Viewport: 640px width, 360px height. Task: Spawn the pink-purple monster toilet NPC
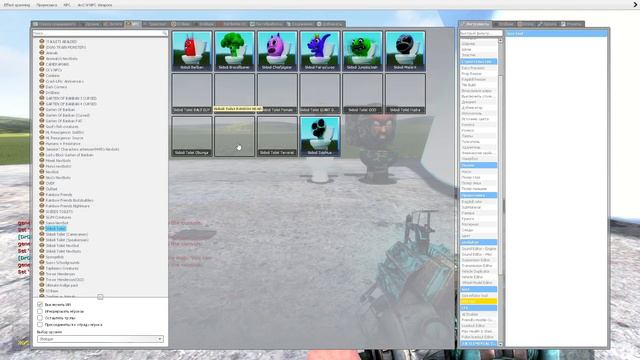pos(277,51)
